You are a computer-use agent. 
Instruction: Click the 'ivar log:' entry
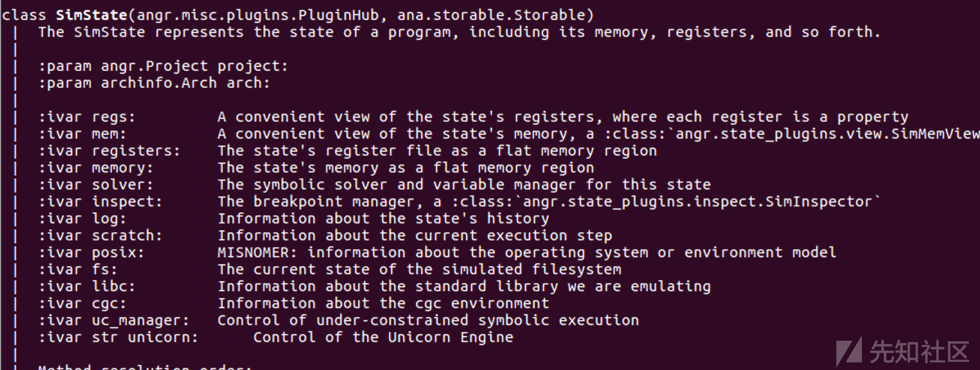[x=82, y=219]
